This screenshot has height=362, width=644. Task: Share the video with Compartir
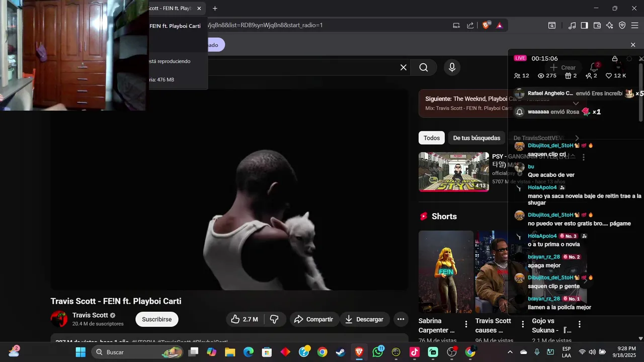tap(313, 319)
